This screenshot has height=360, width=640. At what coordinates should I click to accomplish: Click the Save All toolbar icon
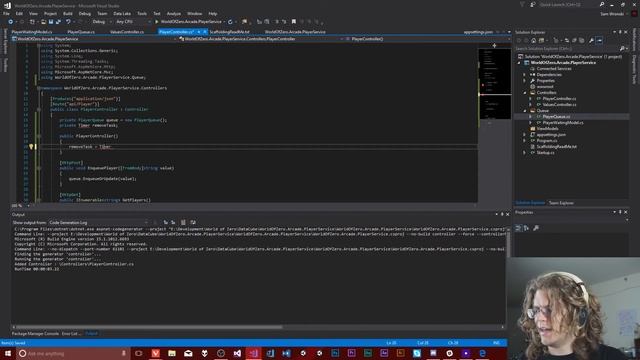(58, 22)
